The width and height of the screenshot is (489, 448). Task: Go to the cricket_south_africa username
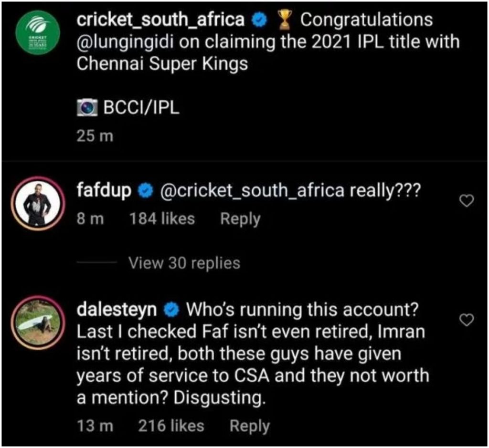[160, 20]
